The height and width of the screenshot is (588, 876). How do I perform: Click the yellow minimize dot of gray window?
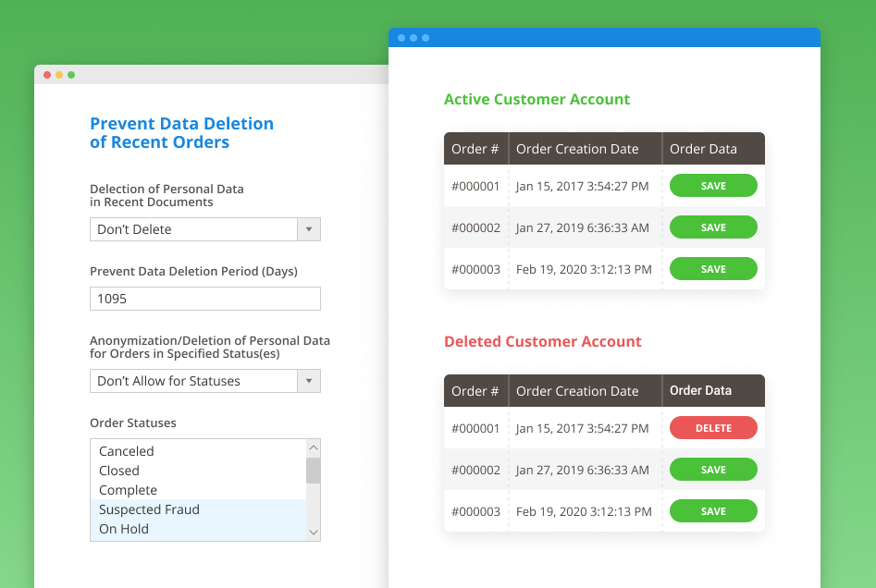pyautogui.click(x=59, y=75)
